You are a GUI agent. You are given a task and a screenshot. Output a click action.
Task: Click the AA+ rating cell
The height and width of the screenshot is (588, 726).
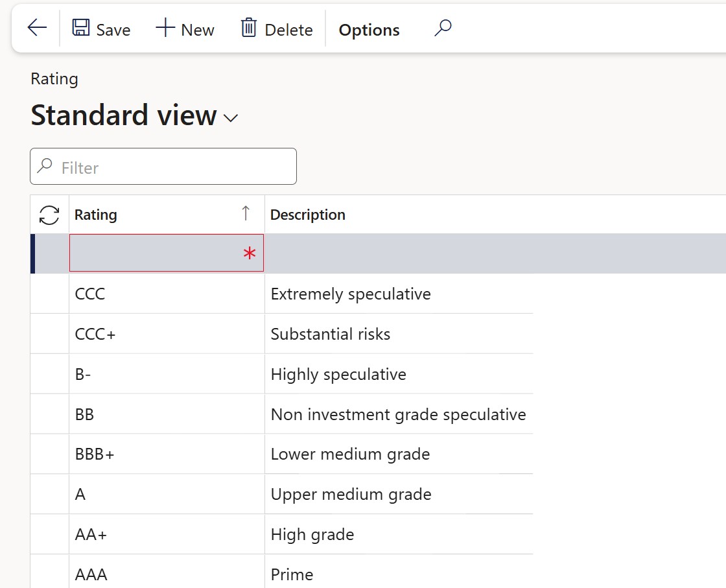[x=91, y=534]
